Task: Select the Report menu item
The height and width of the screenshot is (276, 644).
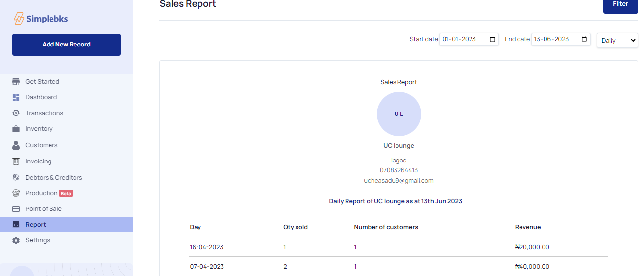Action: click(36, 225)
